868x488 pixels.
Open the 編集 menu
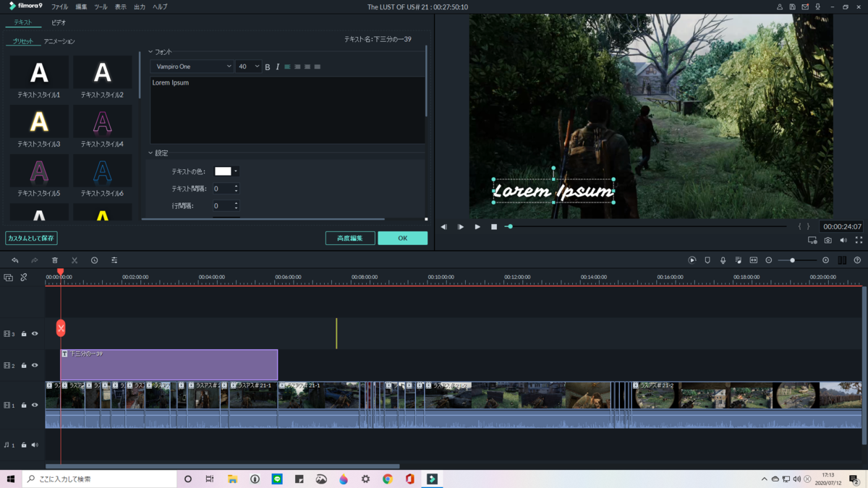(x=81, y=7)
